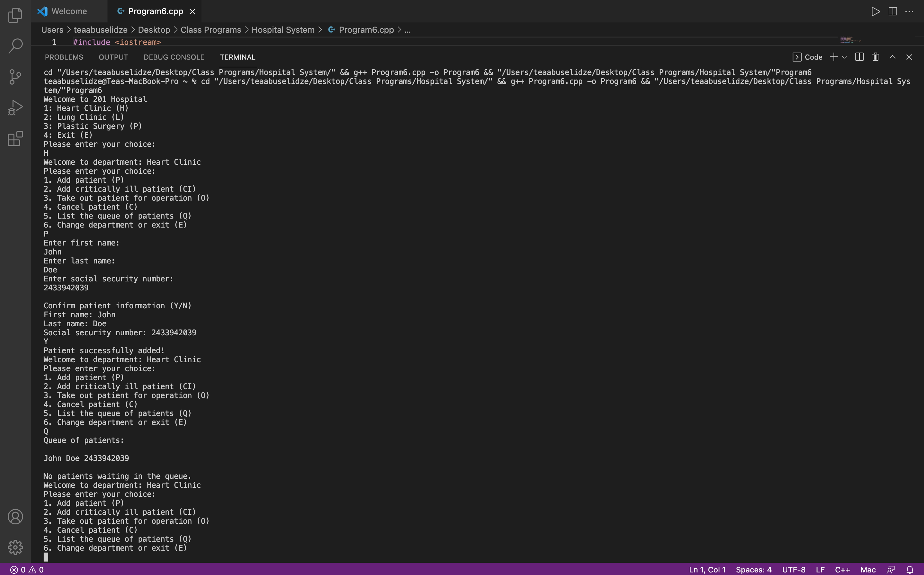Open the Manage settings gear

[15, 547]
